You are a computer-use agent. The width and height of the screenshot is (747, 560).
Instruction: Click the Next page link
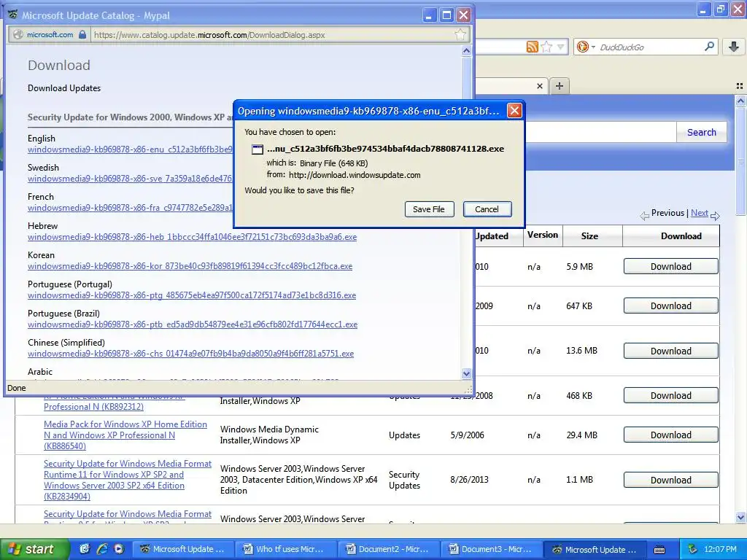tap(700, 213)
